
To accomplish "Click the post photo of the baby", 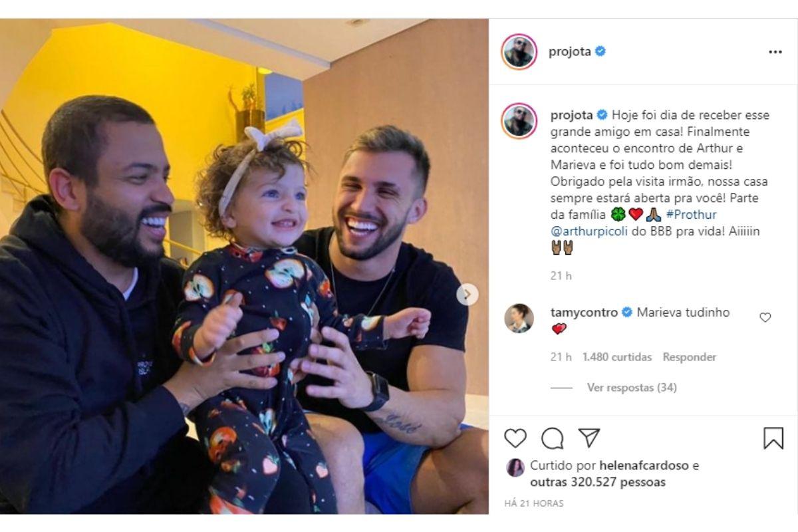I will 244,266.
